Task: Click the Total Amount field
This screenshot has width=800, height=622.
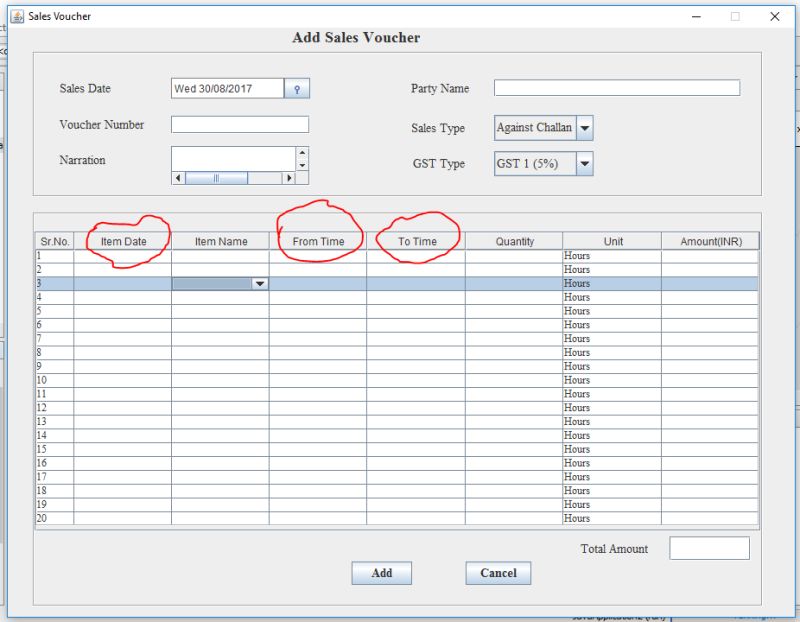Action: (x=709, y=548)
